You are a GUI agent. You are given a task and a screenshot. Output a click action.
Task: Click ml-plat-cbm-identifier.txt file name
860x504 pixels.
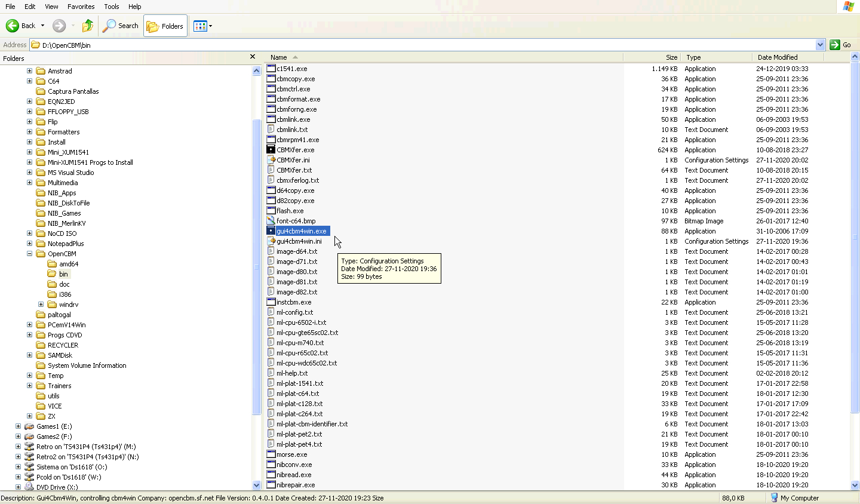pyautogui.click(x=312, y=424)
